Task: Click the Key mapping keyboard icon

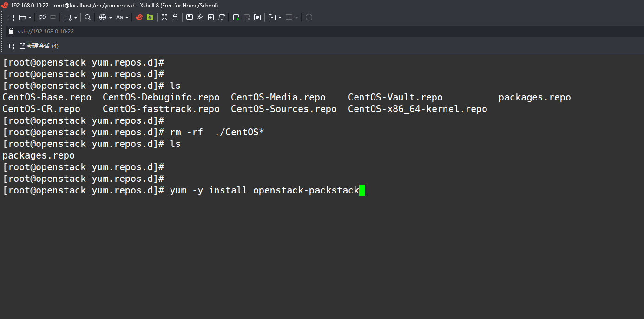Action: click(190, 17)
